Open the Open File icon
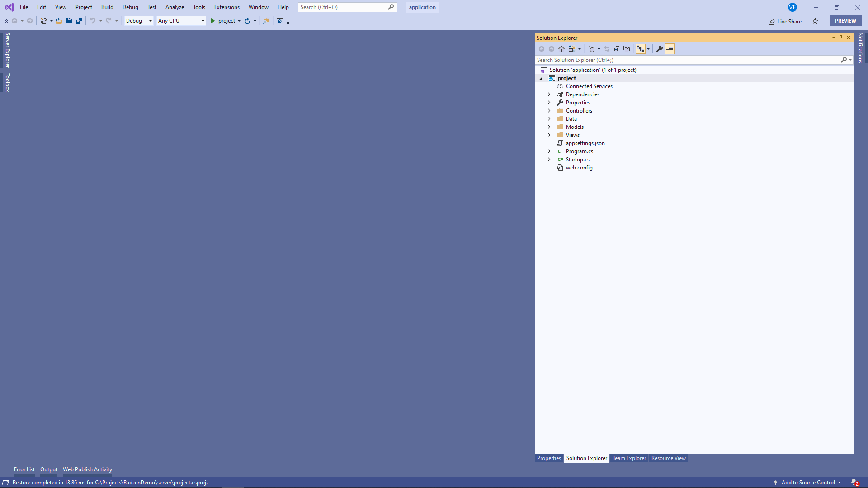The height and width of the screenshot is (488, 868). pos(59,21)
